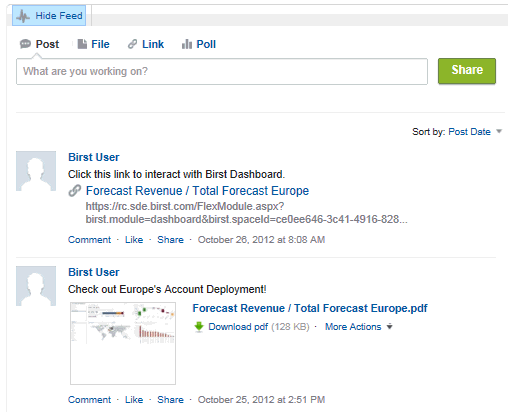Click the first Birst User profile avatar
The image size is (508, 412).
pyautogui.click(x=36, y=171)
